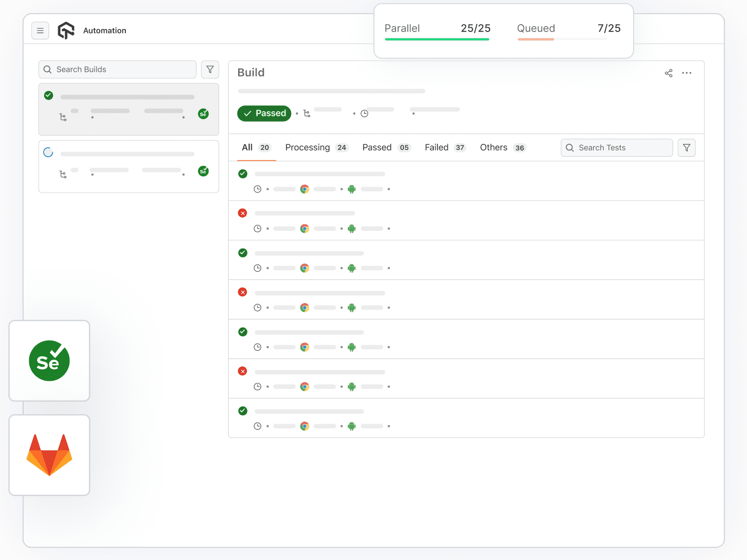Click the Android icon on the second test row

pyautogui.click(x=351, y=229)
